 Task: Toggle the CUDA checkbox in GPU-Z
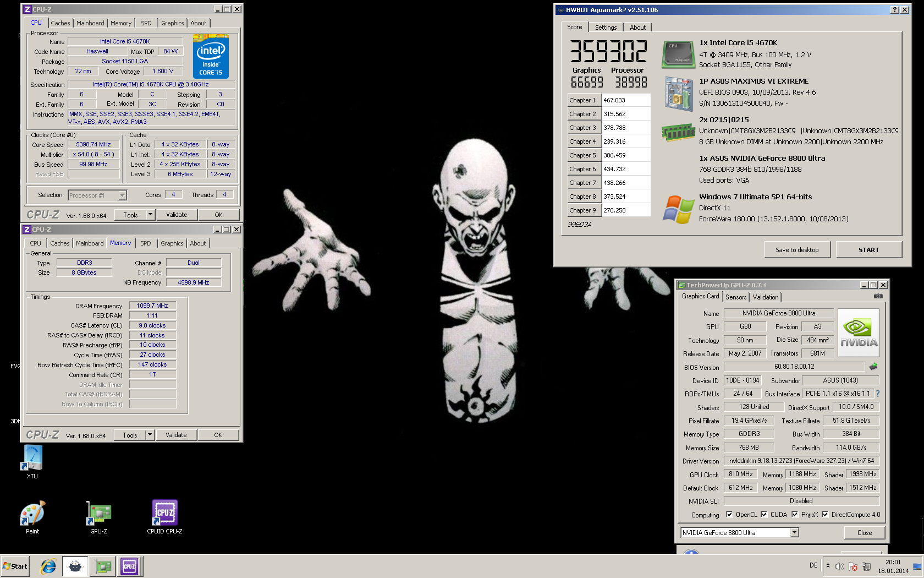point(764,515)
